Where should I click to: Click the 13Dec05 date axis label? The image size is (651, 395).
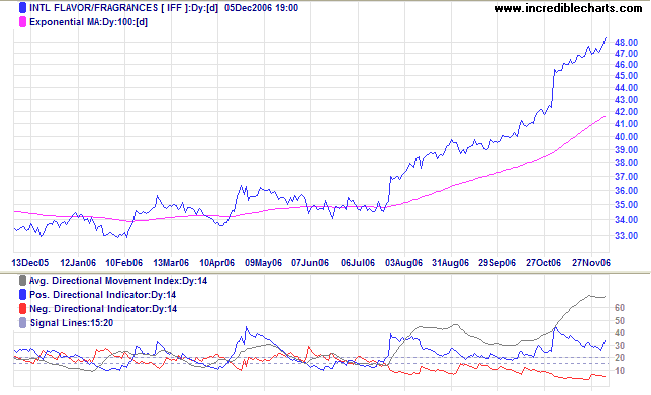coord(30,263)
